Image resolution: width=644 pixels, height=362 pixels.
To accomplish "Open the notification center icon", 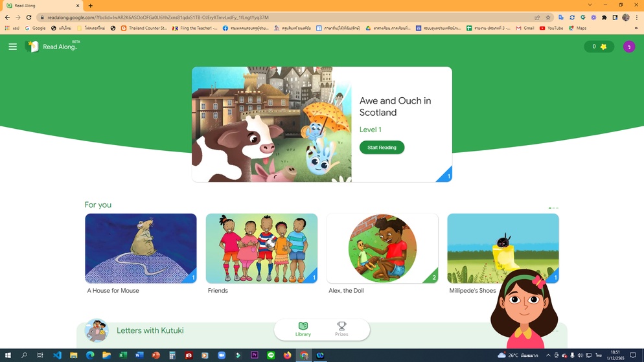I will point(633,355).
